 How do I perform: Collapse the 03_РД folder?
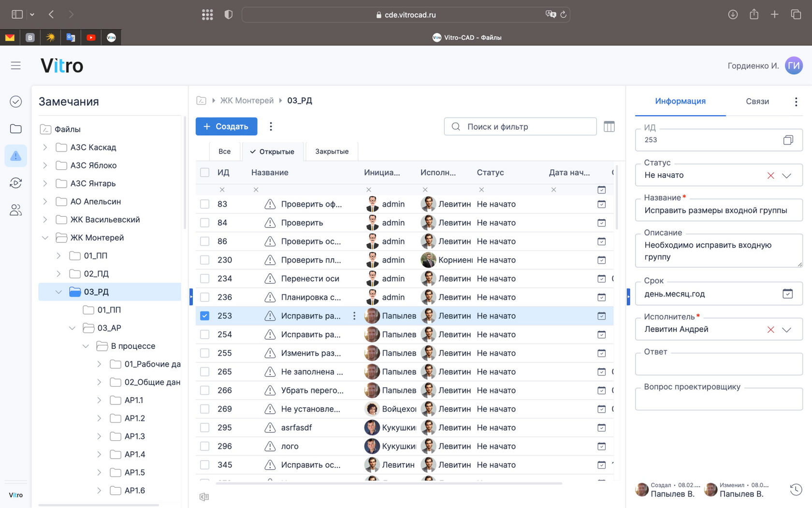[58, 292]
